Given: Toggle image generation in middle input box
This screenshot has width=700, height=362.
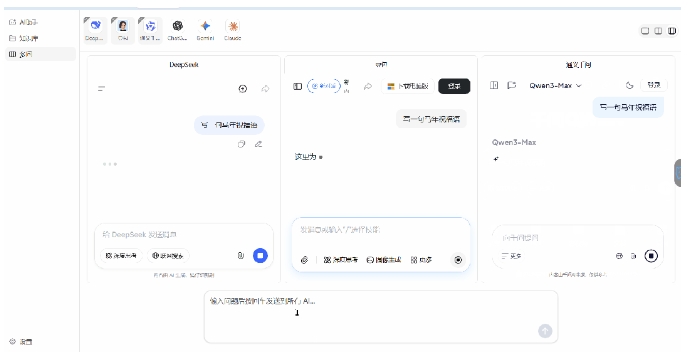Looking at the screenshot, I should [383, 260].
